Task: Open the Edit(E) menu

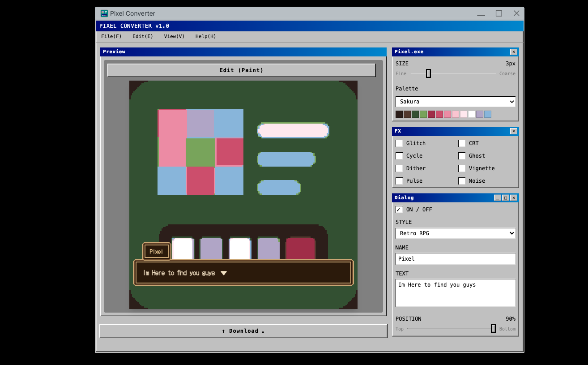Action: [x=143, y=37]
